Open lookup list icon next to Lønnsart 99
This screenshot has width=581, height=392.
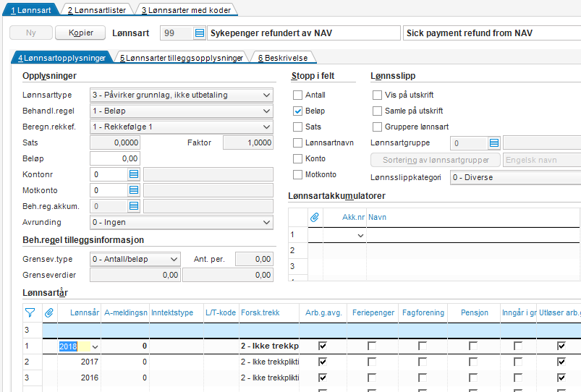coord(200,33)
